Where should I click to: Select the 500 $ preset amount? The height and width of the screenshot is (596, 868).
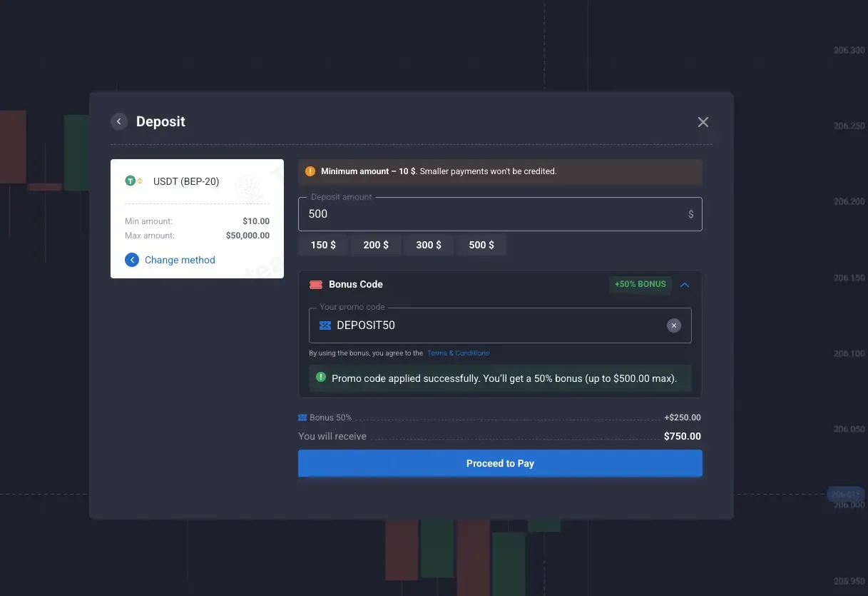pos(481,245)
